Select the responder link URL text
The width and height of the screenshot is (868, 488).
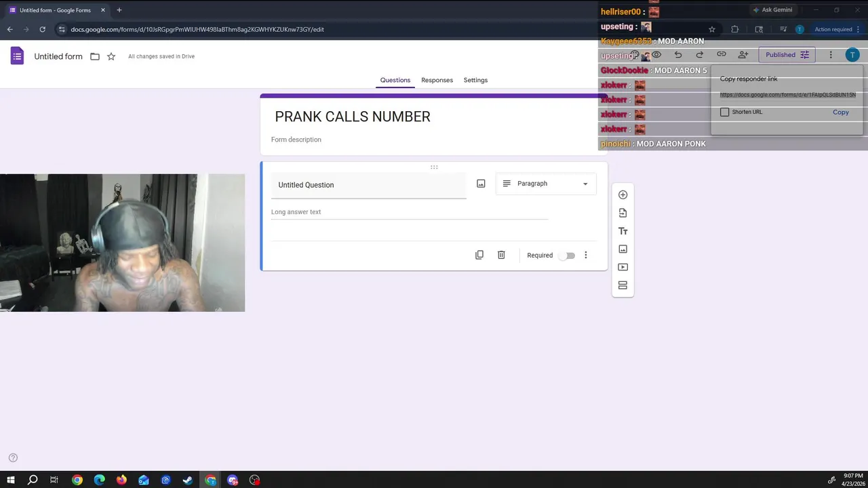(x=788, y=95)
